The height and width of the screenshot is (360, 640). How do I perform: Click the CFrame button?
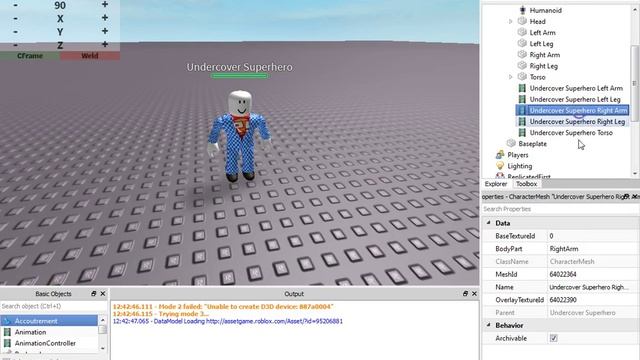[x=30, y=56]
